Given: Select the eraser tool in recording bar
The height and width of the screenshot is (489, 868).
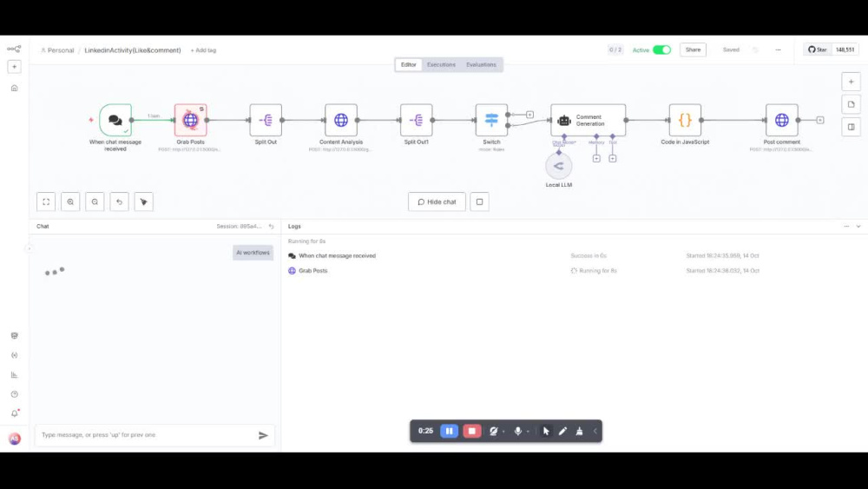Looking at the screenshot, I should (x=579, y=431).
